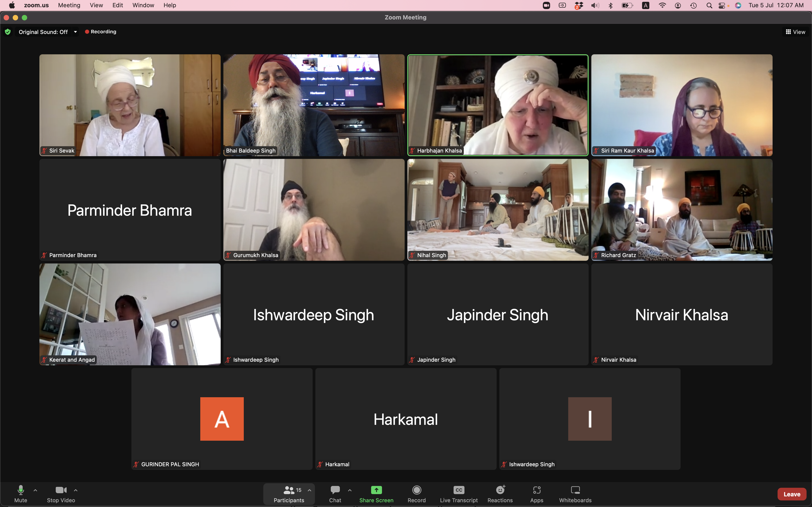The width and height of the screenshot is (812, 507).
Task: Click the Share Screen icon
Action: 376,490
